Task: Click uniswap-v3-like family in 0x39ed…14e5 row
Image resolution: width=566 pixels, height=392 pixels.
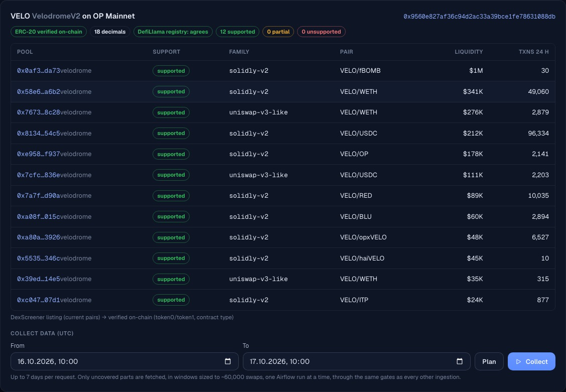Action: (x=258, y=279)
